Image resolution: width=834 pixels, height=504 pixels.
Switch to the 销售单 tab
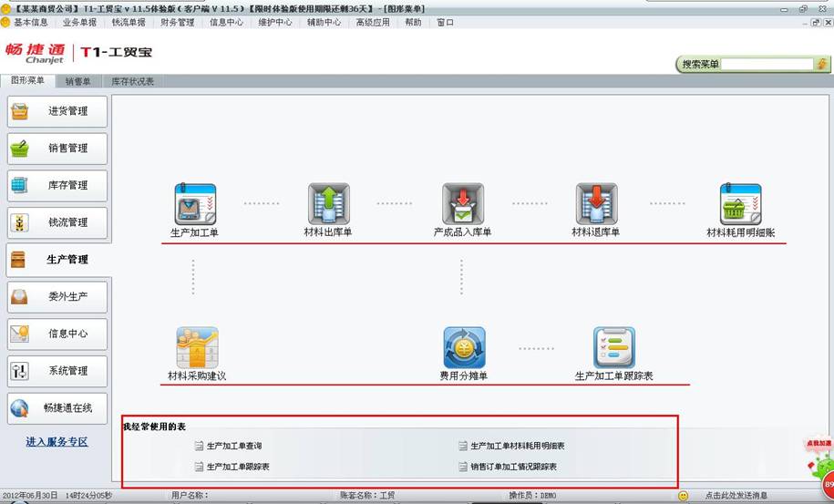pos(78,81)
